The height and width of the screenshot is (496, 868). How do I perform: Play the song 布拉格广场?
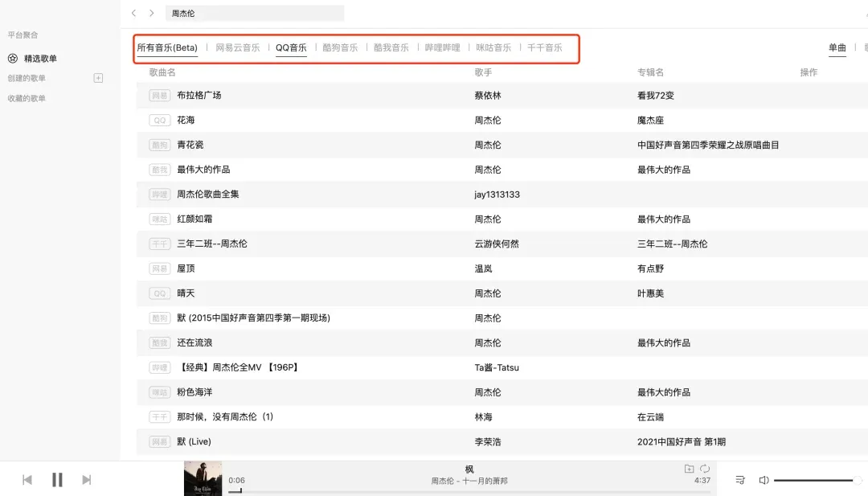[199, 95]
